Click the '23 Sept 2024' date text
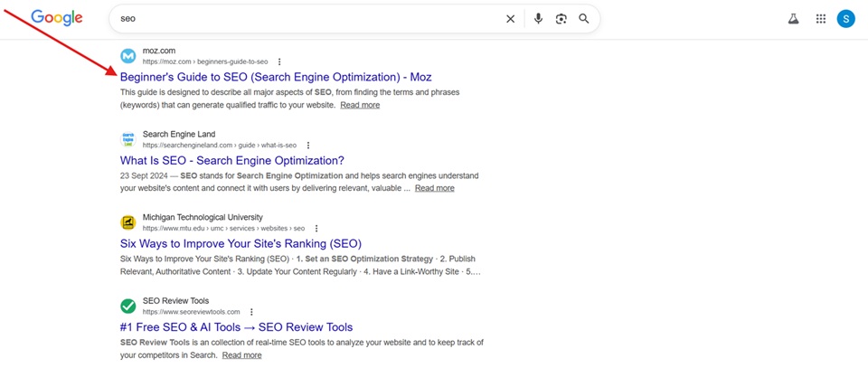This screenshot has width=868, height=368. pyautogui.click(x=144, y=176)
